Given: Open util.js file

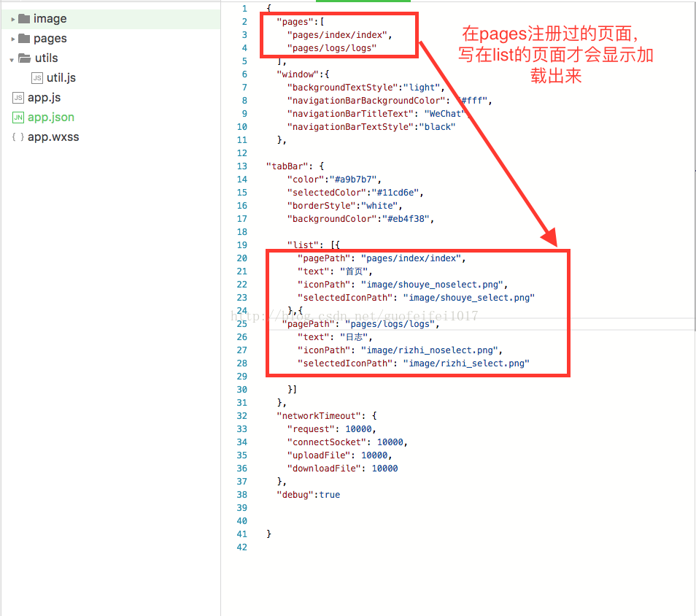Looking at the screenshot, I should coord(61,77).
